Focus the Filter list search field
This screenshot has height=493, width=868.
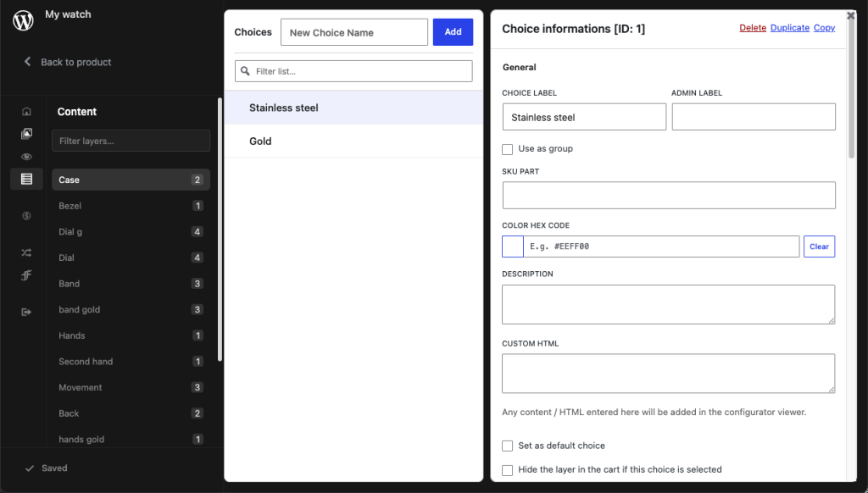(x=353, y=71)
